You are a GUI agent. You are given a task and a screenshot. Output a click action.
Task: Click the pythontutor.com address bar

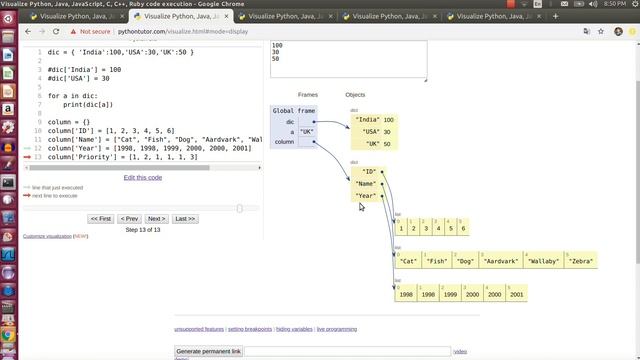[183, 31]
